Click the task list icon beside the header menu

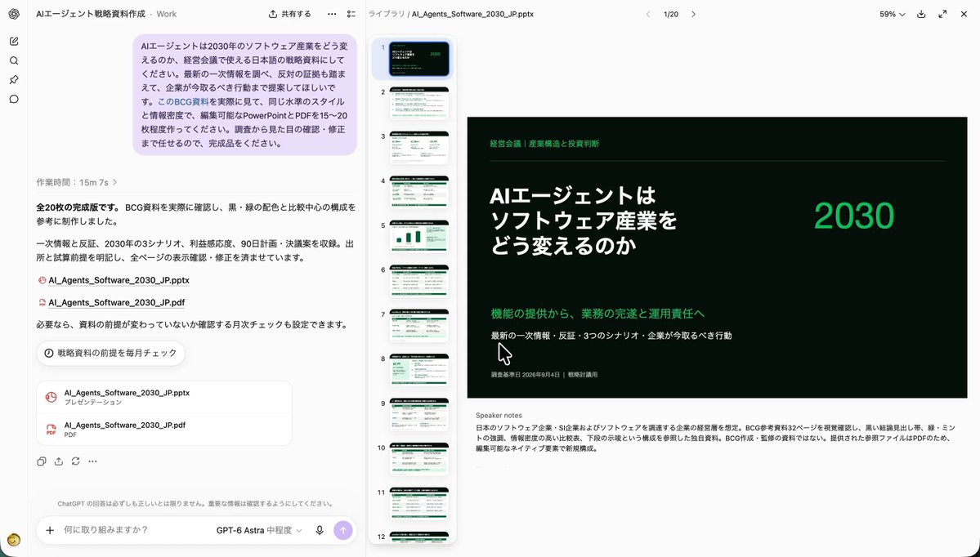click(x=351, y=14)
